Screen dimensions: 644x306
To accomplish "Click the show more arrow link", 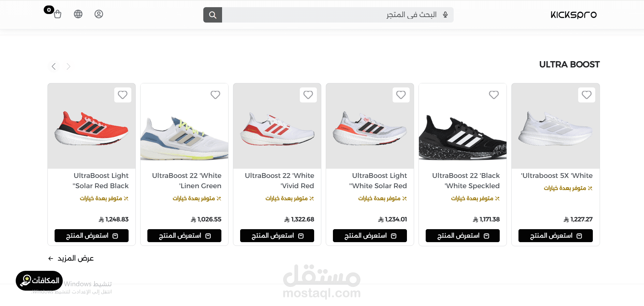I will [71, 258].
